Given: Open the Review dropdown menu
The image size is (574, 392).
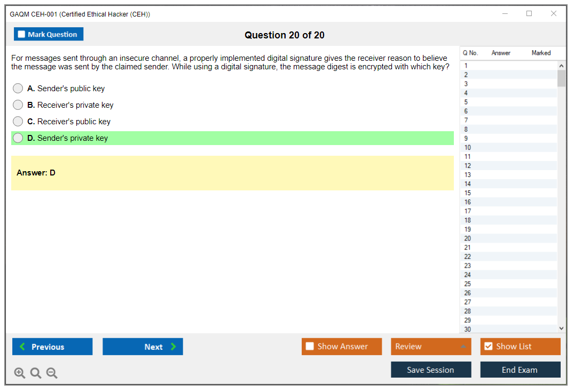Looking at the screenshot, I should (430, 347).
